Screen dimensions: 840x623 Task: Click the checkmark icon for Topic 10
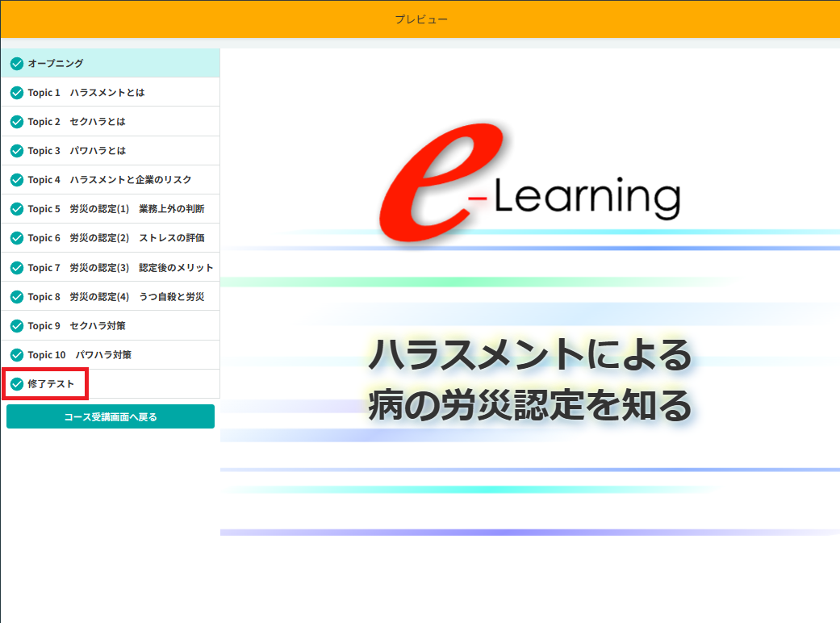click(17, 354)
